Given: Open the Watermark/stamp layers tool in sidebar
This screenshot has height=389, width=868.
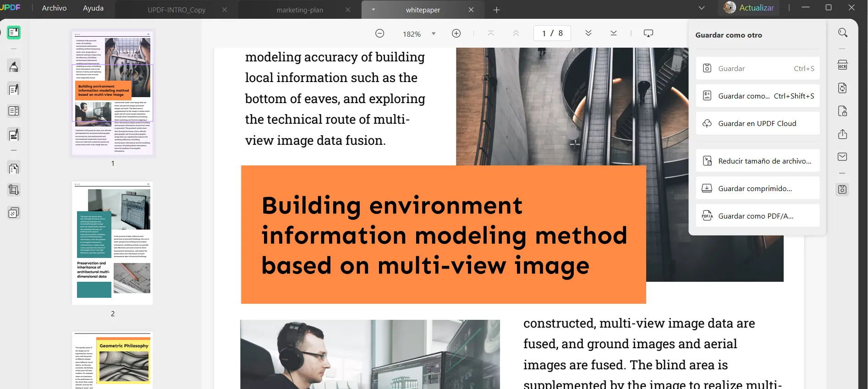Looking at the screenshot, I should click(14, 213).
